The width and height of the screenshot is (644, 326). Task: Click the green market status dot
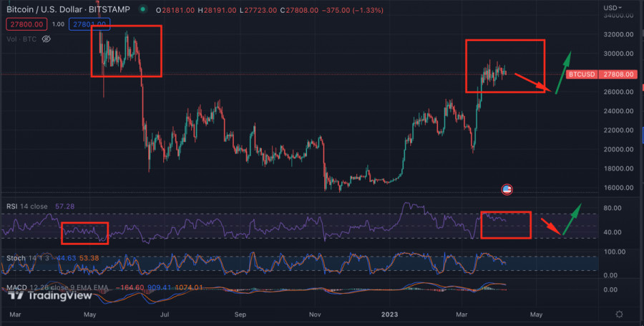144,10
